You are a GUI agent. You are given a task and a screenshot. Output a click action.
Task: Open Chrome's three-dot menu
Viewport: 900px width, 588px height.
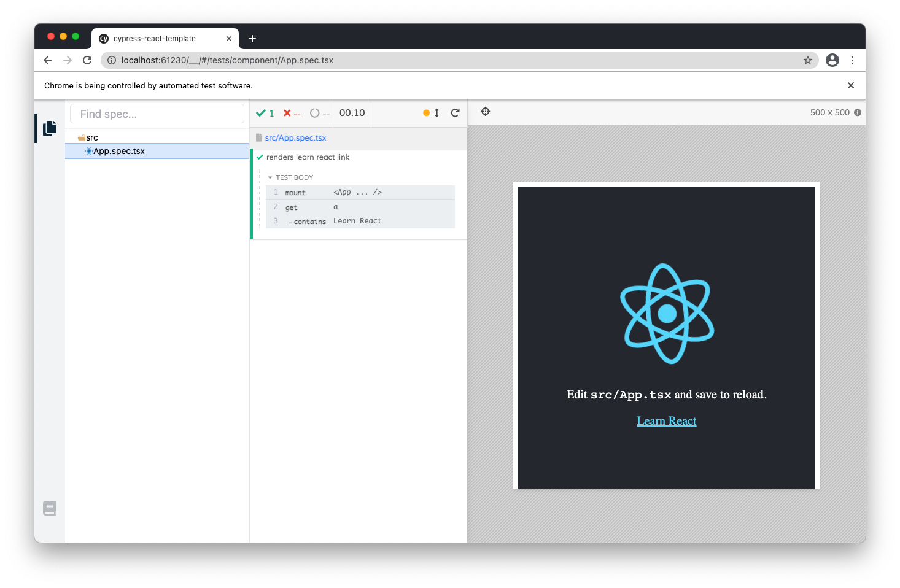(852, 60)
